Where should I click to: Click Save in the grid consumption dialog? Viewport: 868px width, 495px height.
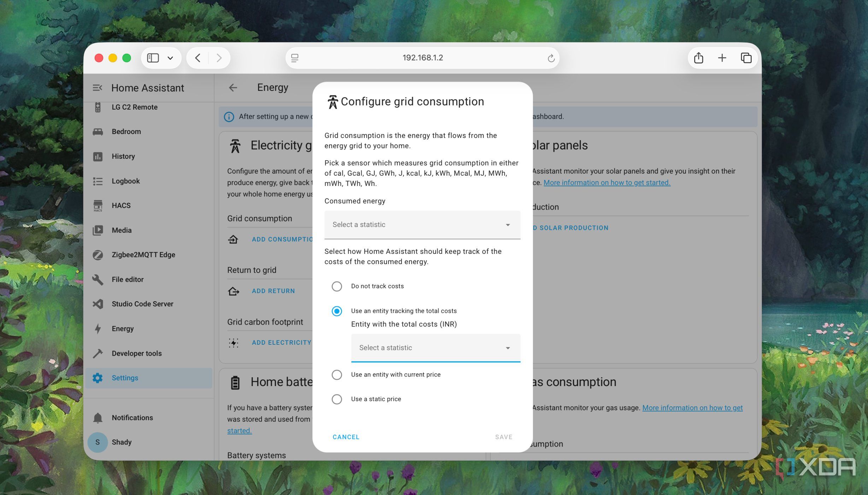coord(504,437)
